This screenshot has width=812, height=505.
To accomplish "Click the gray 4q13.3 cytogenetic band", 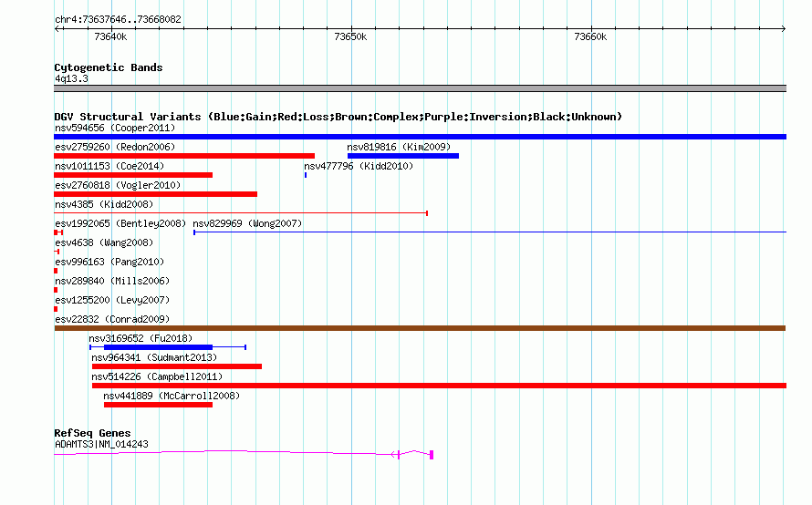I will [420, 88].
